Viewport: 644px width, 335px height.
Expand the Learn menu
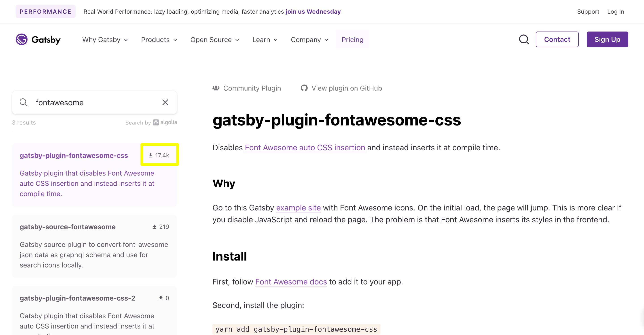pos(265,40)
